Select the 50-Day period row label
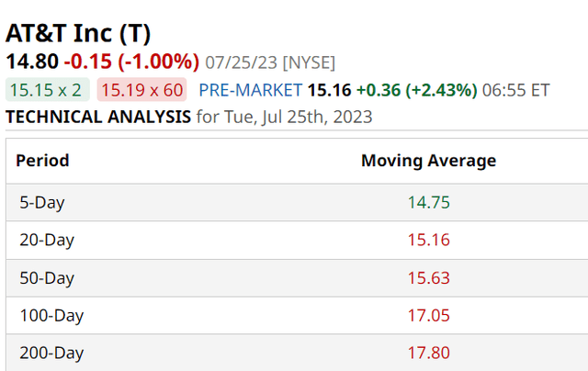 point(47,278)
